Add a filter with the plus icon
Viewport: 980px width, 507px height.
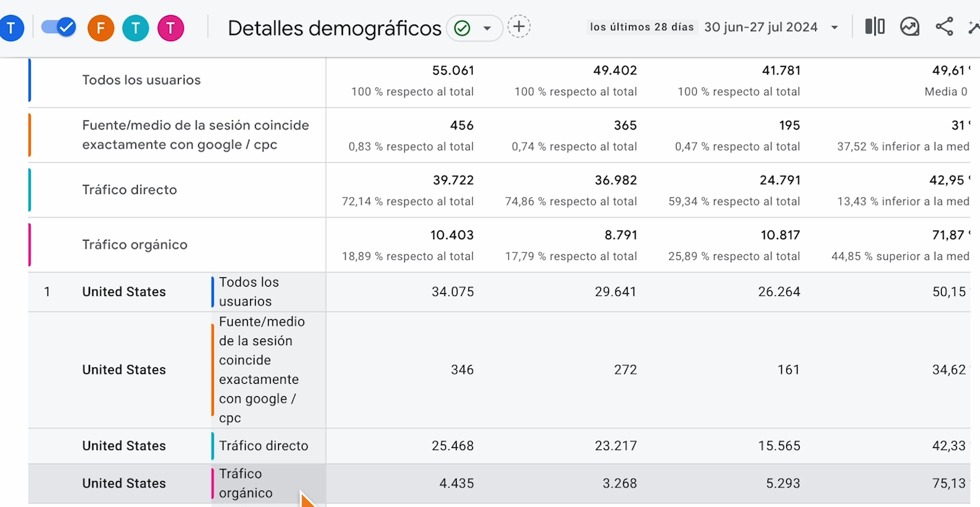[x=519, y=27]
